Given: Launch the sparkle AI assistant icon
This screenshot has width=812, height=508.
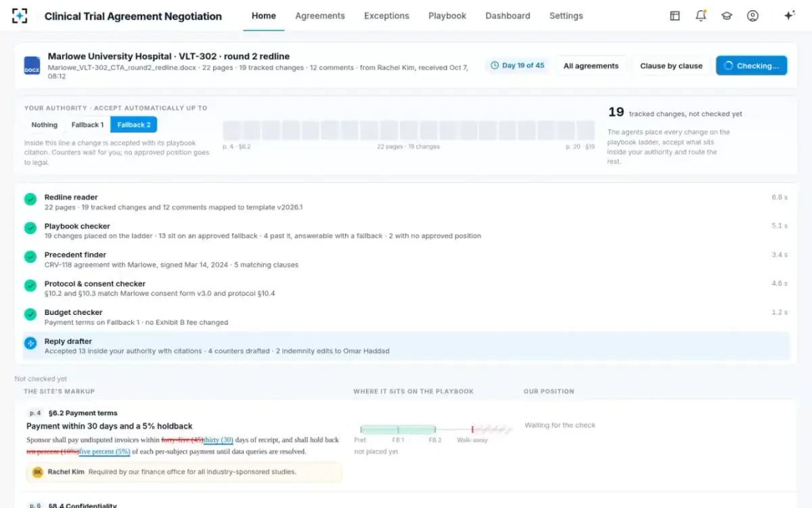Looking at the screenshot, I should click(789, 16).
